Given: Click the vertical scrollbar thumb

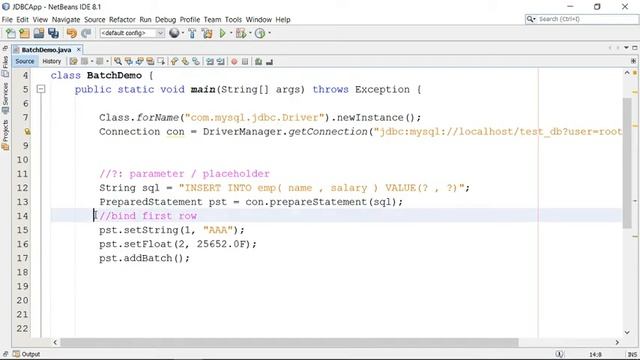Looking at the screenshot, I should pyautogui.click(x=627, y=163).
